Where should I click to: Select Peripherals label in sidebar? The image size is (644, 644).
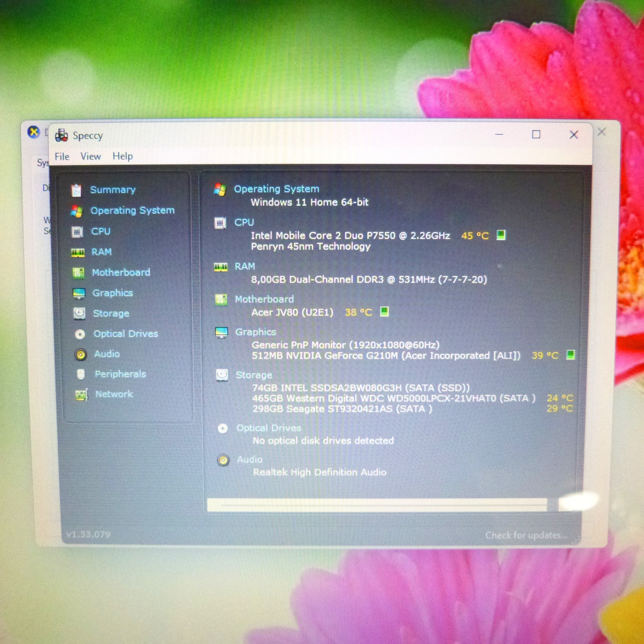pyautogui.click(x=120, y=374)
